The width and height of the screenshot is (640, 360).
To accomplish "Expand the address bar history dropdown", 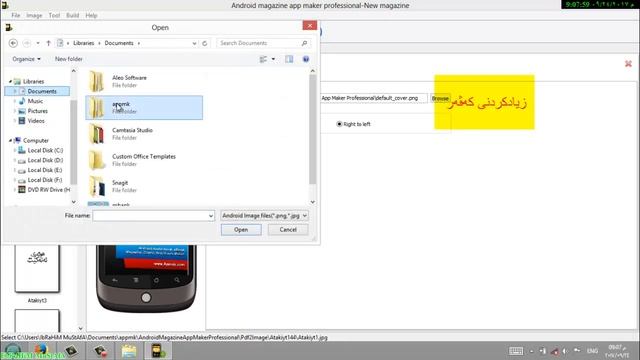I will (194, 43).
